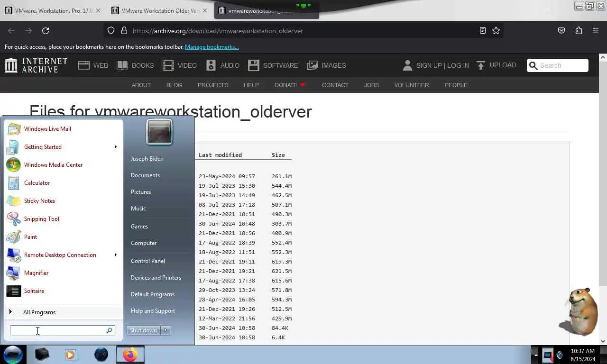Open Devices and Printers
Screen dimensions: 607x364
[156, 278]
